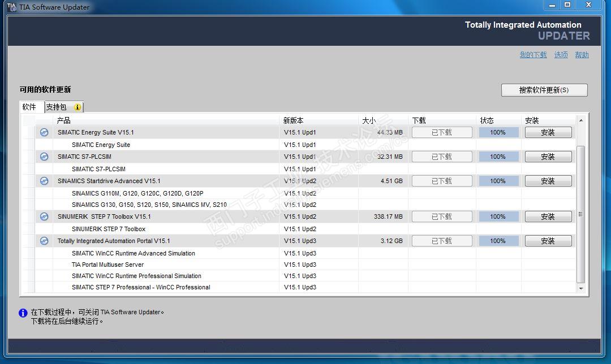The width and height of the screenshot is (611, 364).
Task: Click the 100% progress bar for S7-PLCSIM
Action: 499,157
